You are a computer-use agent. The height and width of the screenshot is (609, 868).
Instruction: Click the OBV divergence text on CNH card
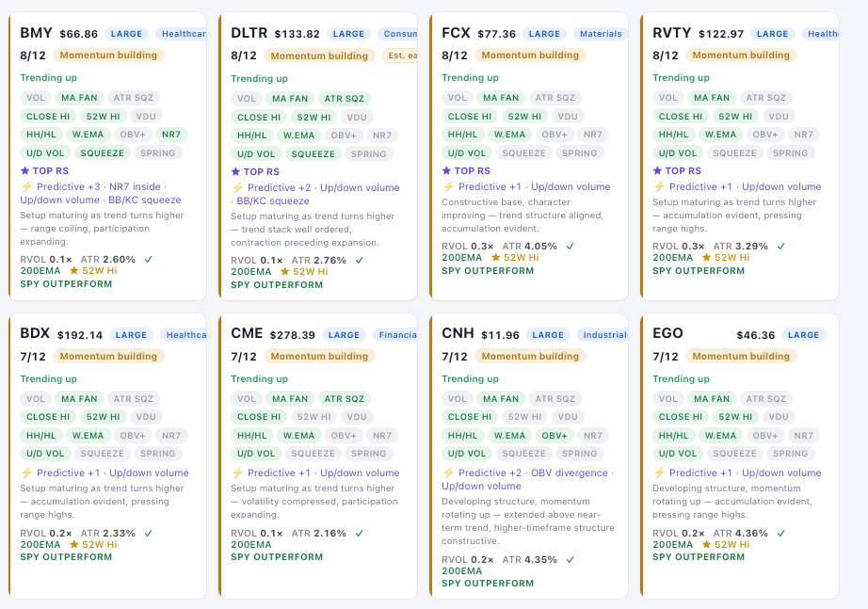pos(569,473)
